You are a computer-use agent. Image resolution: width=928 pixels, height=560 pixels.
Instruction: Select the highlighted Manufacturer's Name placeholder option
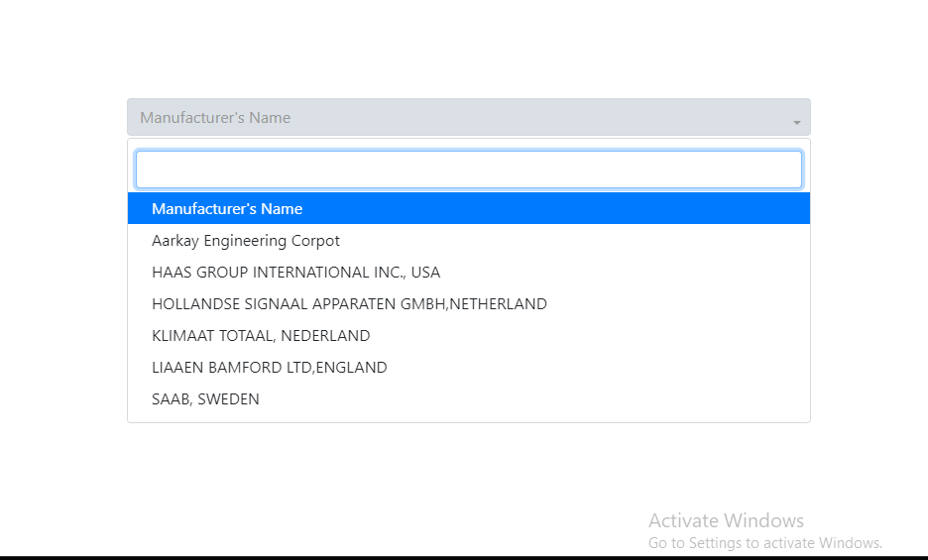point(227,208)
